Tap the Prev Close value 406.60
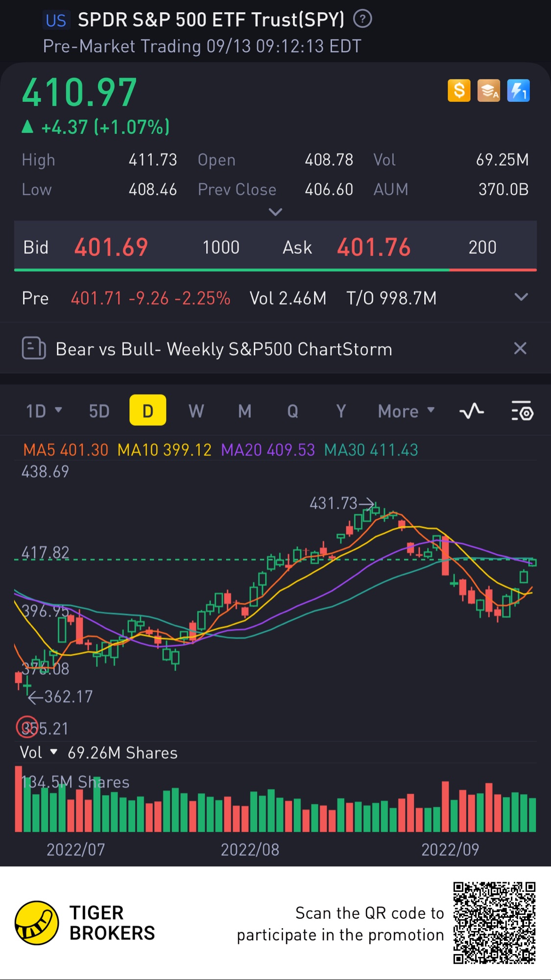The width and height of the screenshot is (551, 980). point(329,189)
